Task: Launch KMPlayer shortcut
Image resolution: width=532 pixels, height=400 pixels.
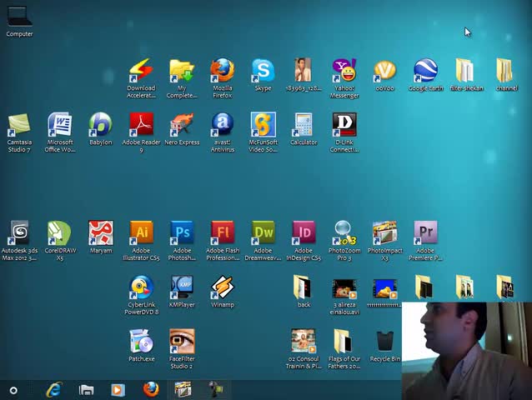Action: 182,292
